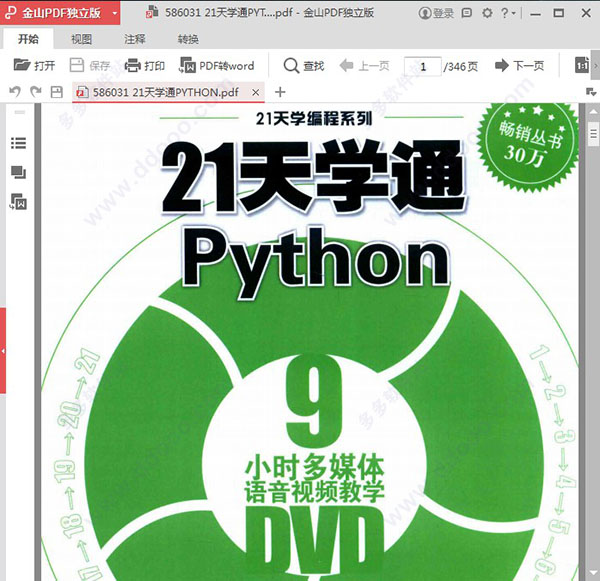The height and width of the screenshot is (581, 600).
Task: Click the 1:1 actual size icon
Action: point(582,65)
